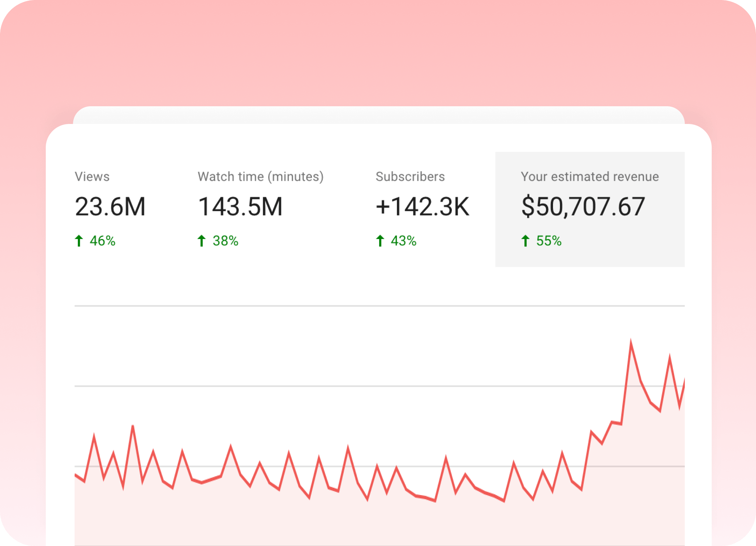Click the green increase arrow beside 38%
The image size is (756, 546).
point(202,241)
